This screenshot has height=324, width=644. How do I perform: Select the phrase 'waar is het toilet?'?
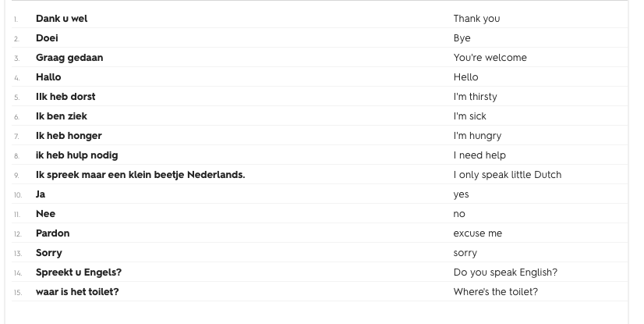point(77,291)
